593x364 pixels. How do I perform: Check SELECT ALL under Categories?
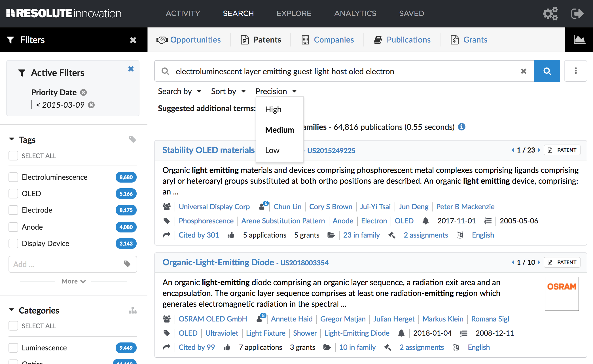[13, 326]
